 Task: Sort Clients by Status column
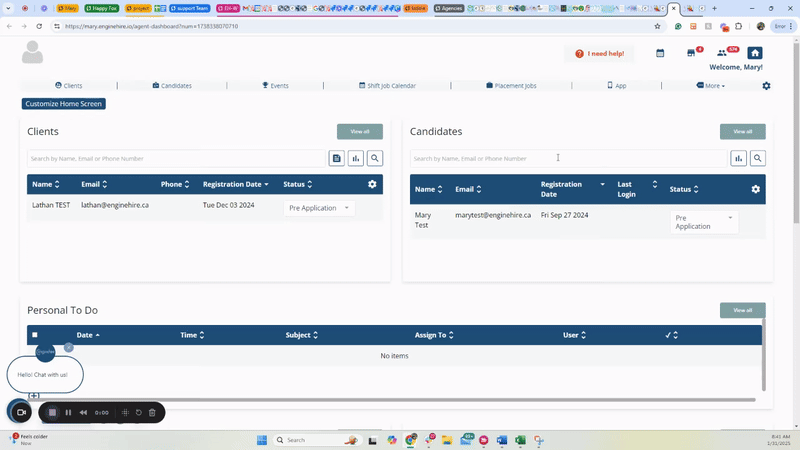[x=298, y=184]
